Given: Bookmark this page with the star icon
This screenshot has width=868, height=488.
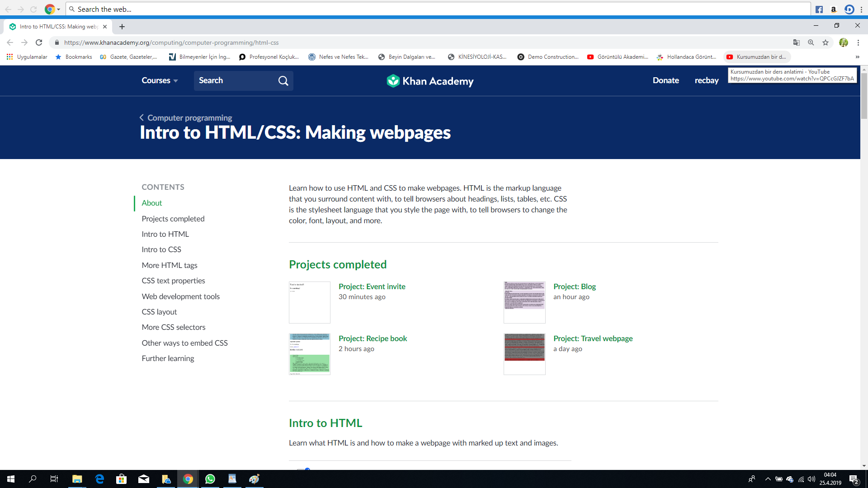Looking at the screenshot, I should [826, 42].
